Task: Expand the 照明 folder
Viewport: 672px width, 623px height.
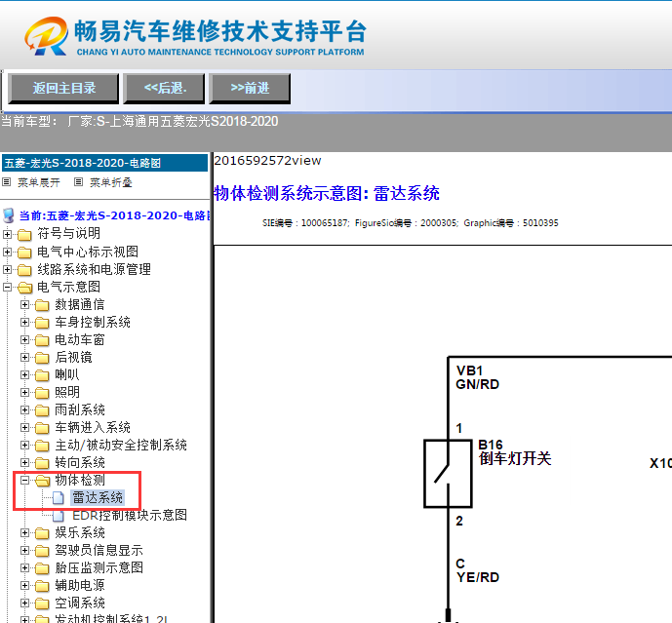Action: [24, 393]
